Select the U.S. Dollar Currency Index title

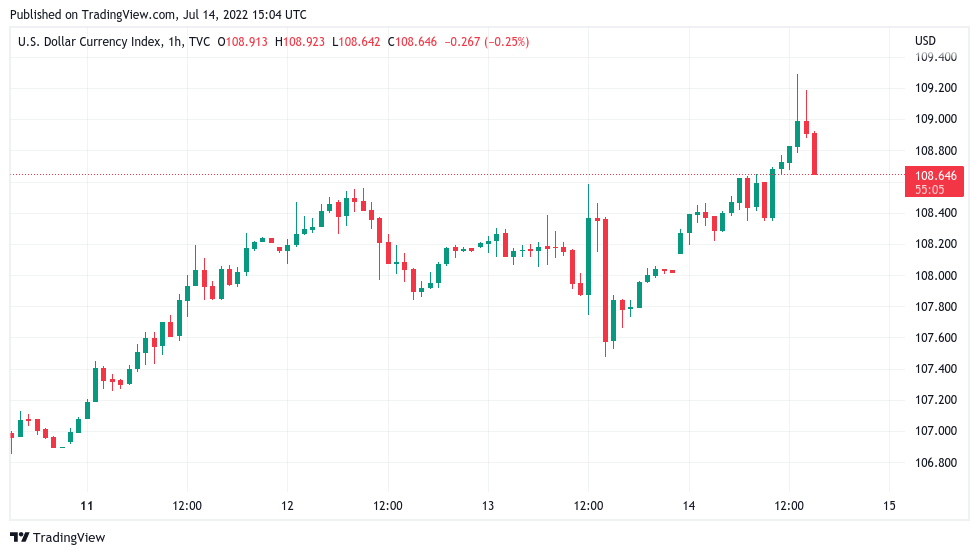[87, 41]
